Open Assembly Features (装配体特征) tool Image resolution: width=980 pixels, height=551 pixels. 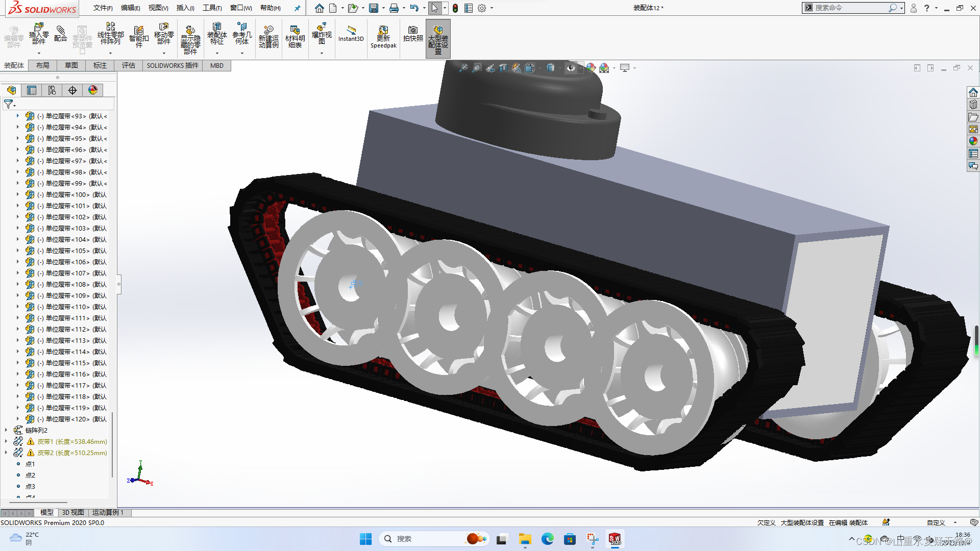click(x=217, y=34)
